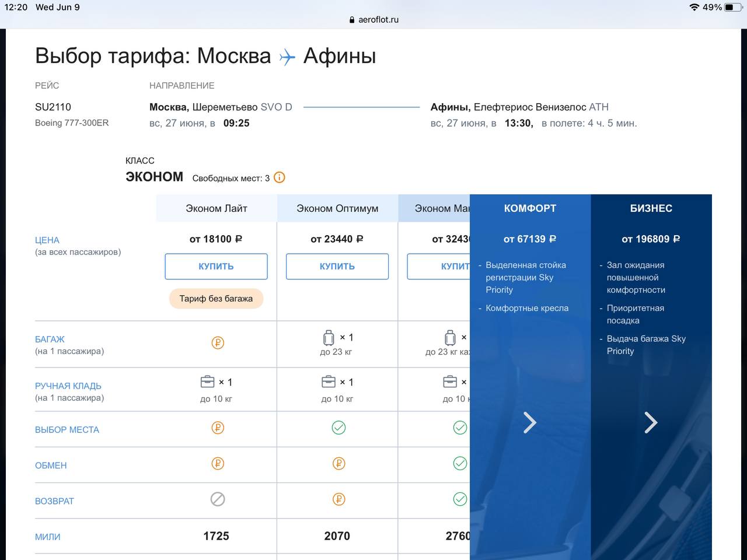Screen dimensions: 747x560
Task: Buy the Эконом Оптимум fare with КУПИТЬ
Action: pyautogui.click(x=337, y=267)
